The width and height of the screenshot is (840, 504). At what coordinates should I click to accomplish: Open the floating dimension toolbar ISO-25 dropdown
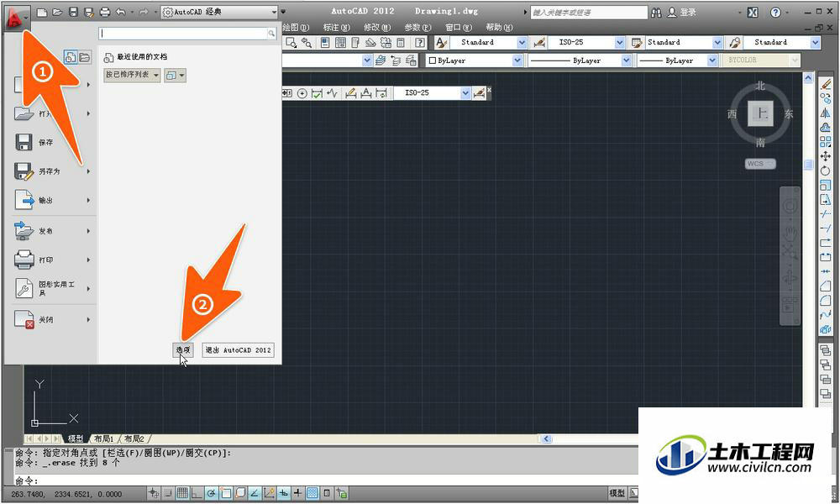pos(465,93)
